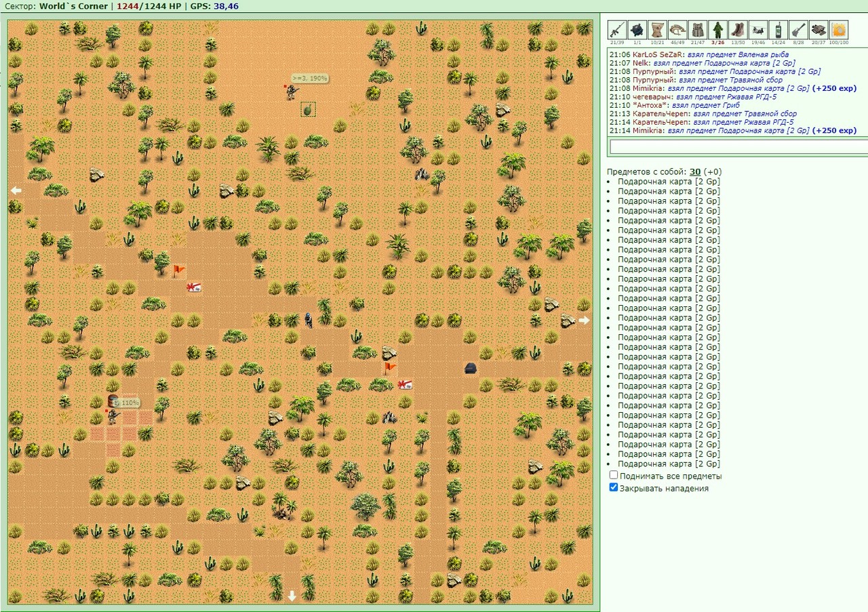Pick up the grenade on the map
This screenshot has height=612, width=868.
[308, 108]
